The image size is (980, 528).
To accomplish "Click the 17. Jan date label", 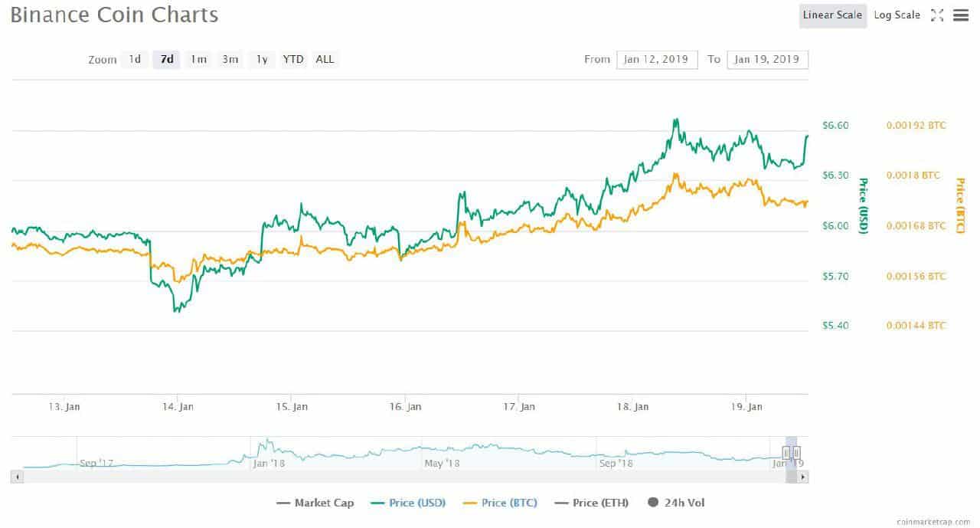I will click(519, 407).
